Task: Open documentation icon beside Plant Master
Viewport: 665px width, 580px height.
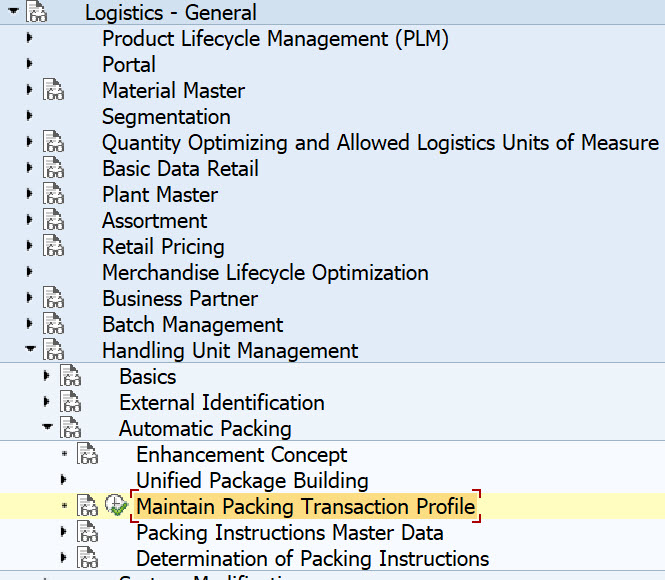Action: pyautogui.click(x=54, y=195)
